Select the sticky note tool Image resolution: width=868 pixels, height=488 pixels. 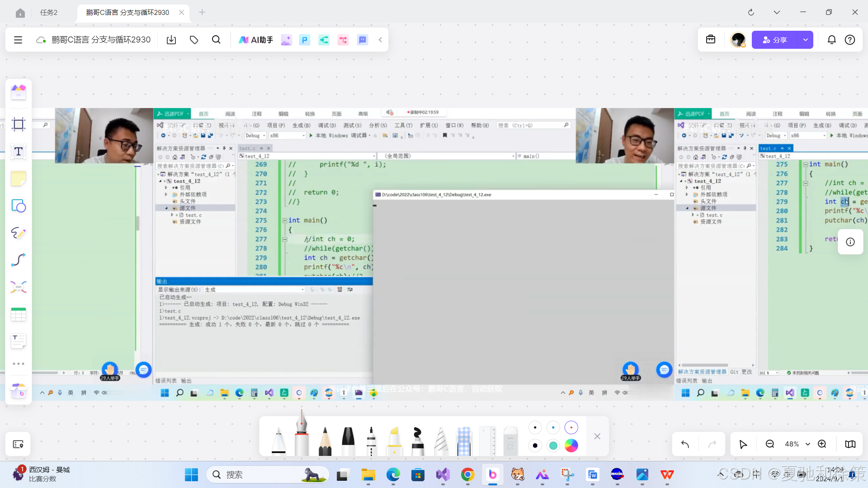(x=19, y=179)
